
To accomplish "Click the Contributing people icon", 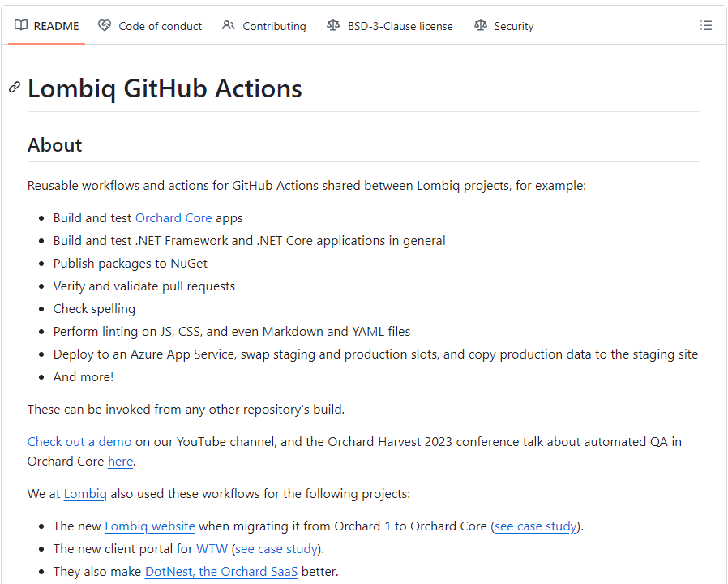I will 228,25.
